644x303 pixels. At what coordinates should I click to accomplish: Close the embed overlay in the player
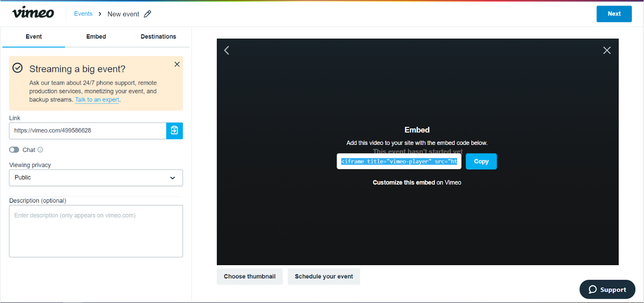click(x=607, y=50)
